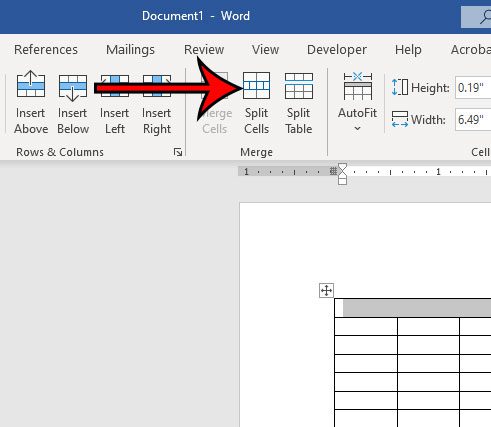Click the Split Table button
This screenshot has width=491, height=427.
point(299,102)
